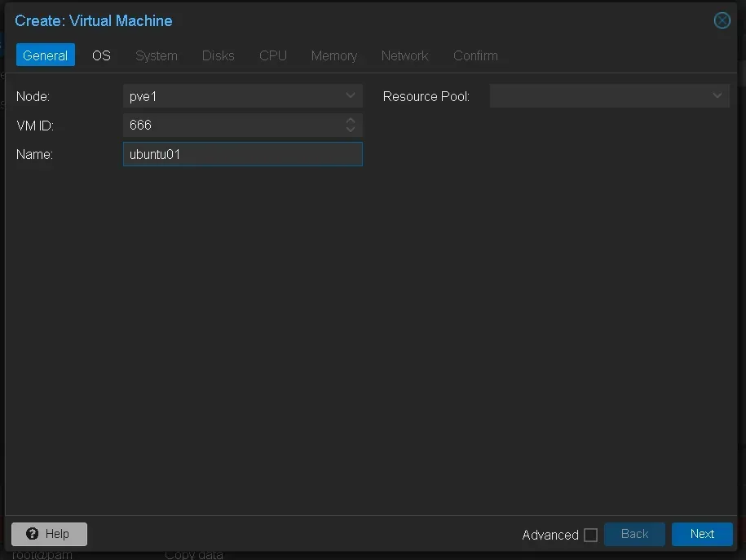
Task: Select the Name field containing ubuntu01
Action: click(242, 154)
